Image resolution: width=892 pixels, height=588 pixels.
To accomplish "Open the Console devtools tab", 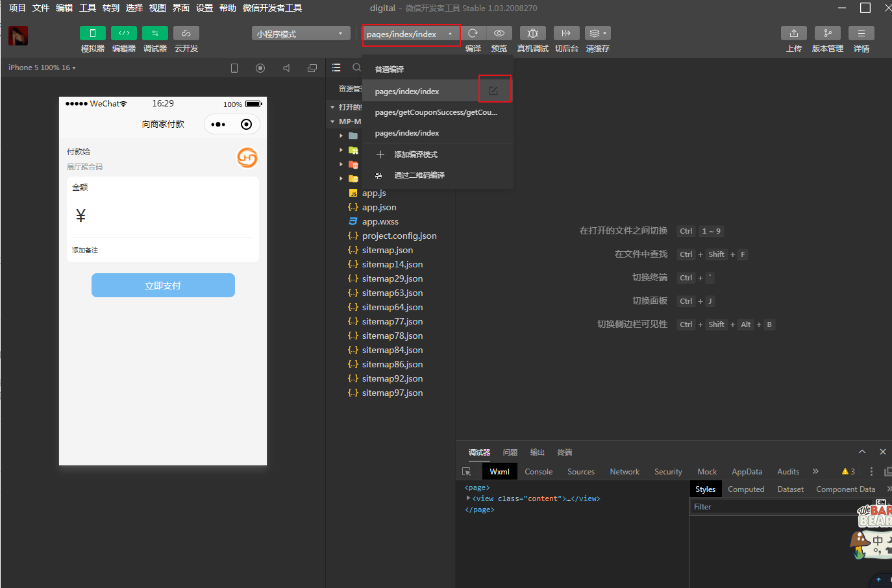I will (x=539, y=472).
